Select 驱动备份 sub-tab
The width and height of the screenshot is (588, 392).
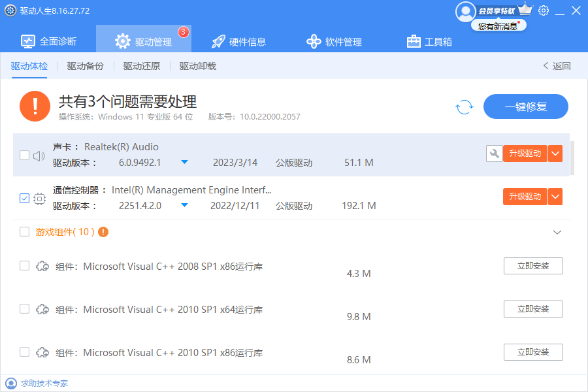point(85,66)
